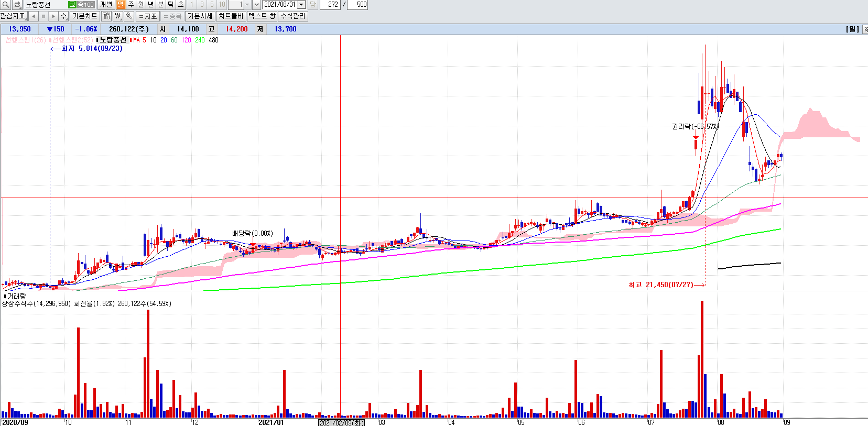Image resolution: width=868 pixels, height=426 pixels.
Task: Click the chart settings tools icon
Action: click(x=106, y=16)
